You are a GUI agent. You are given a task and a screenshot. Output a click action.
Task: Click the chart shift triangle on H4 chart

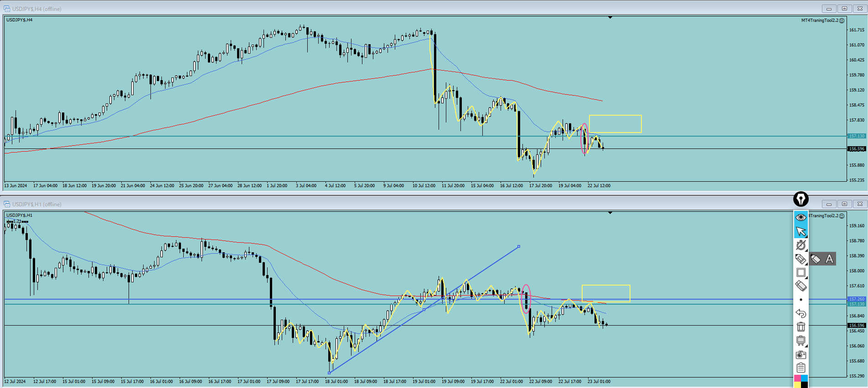click(x=610, y=18)
